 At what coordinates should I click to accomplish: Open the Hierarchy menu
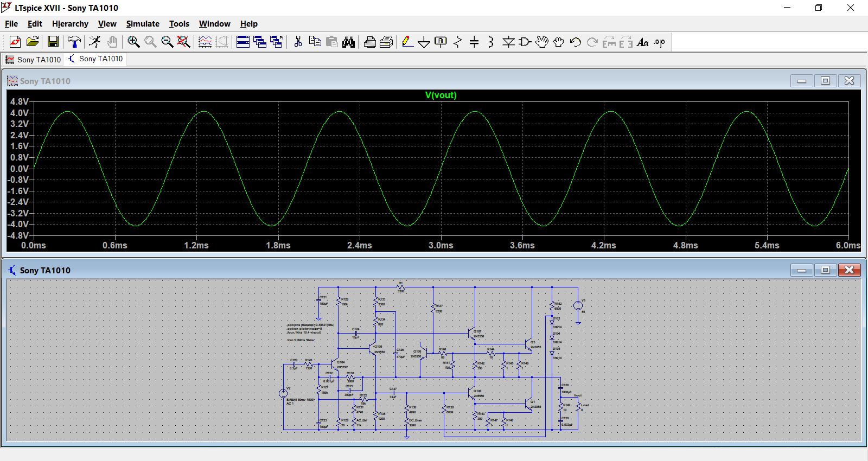click(x=70, y=24)
